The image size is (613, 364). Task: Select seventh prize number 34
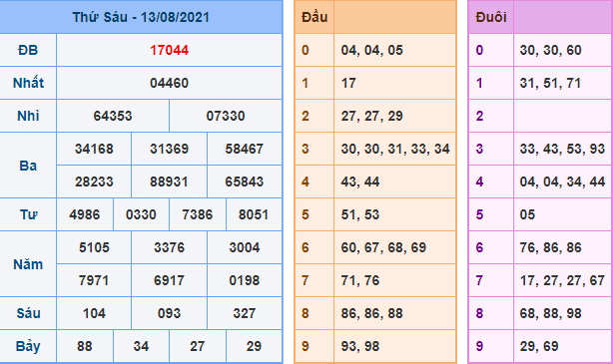[141, 346]
